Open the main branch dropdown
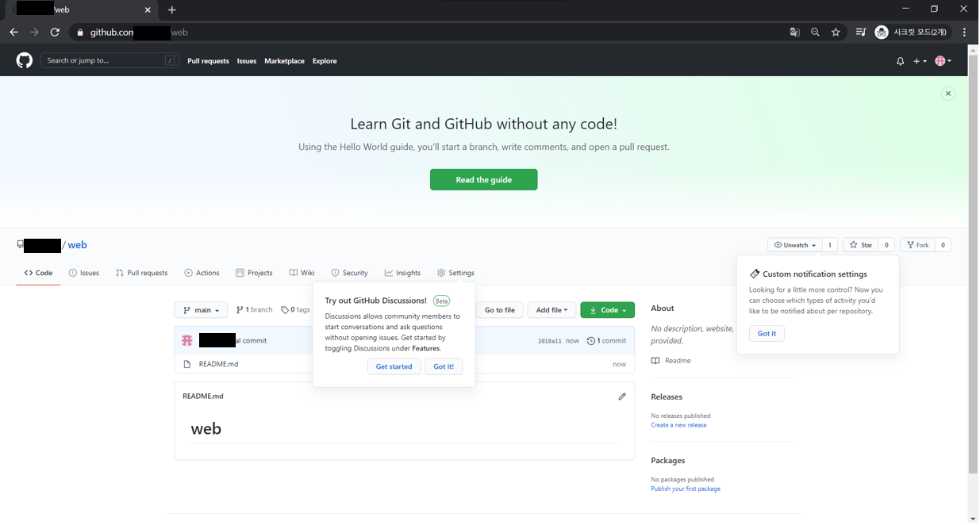 click(201, 310)
